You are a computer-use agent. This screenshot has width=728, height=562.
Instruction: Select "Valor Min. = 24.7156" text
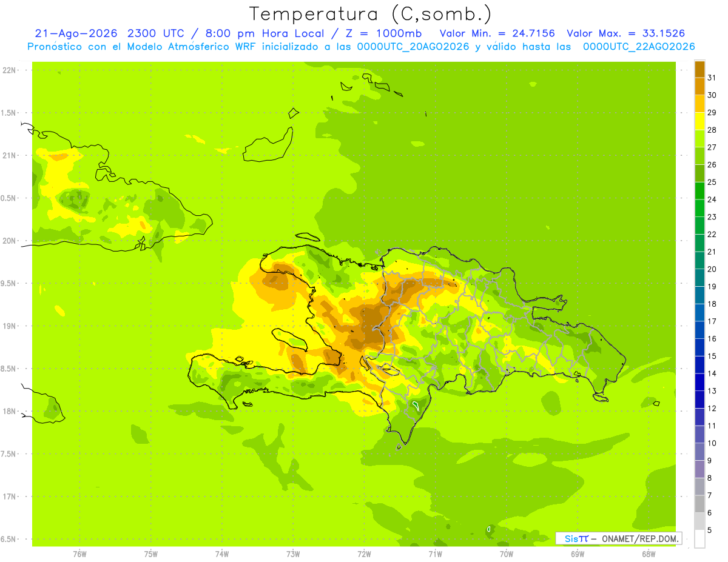click(x=497, y=33)
